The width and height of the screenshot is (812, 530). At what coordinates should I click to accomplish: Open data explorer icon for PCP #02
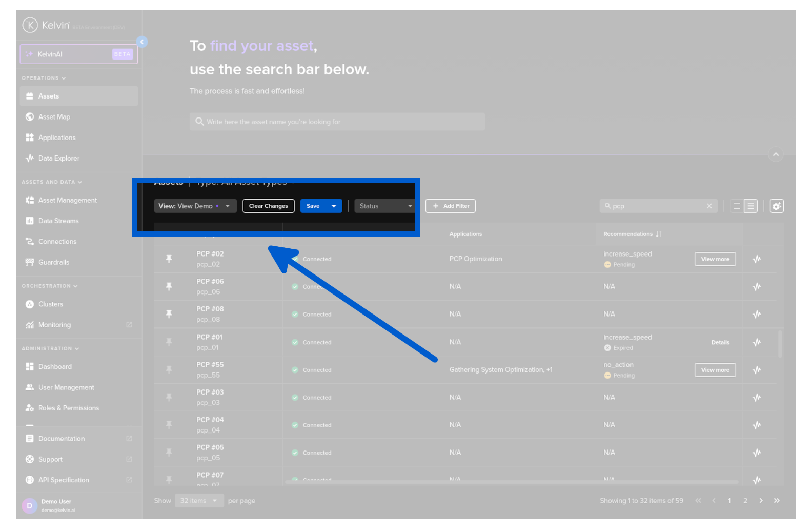757,259
